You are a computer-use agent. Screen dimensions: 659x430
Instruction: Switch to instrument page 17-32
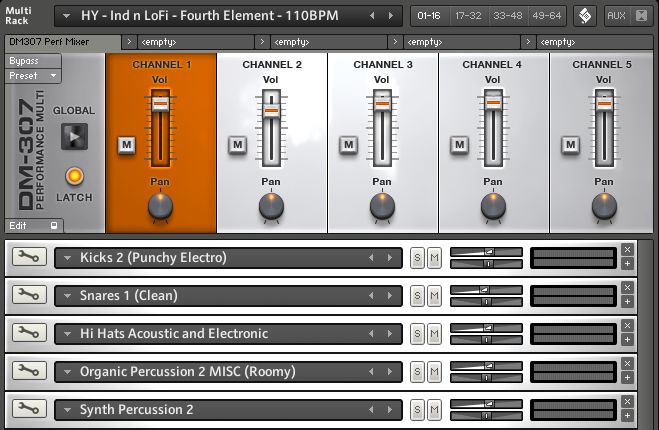point(469,16)
